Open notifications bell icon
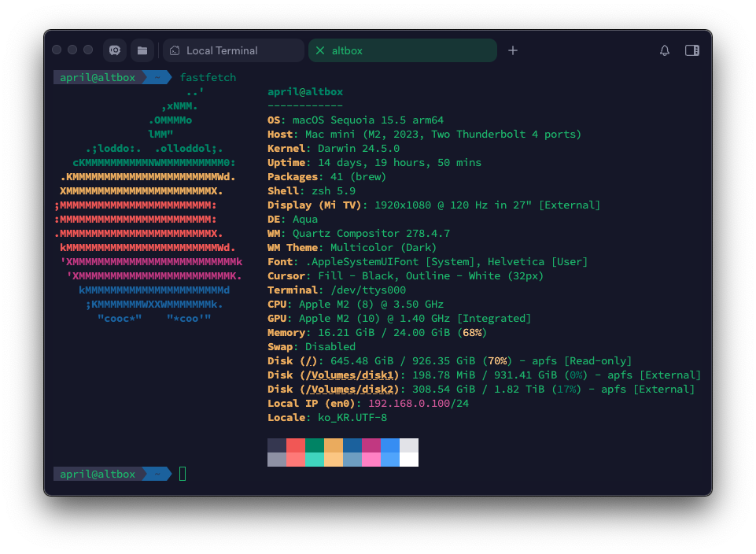This screenshot has height=554, width=756. tap(665, 50)
